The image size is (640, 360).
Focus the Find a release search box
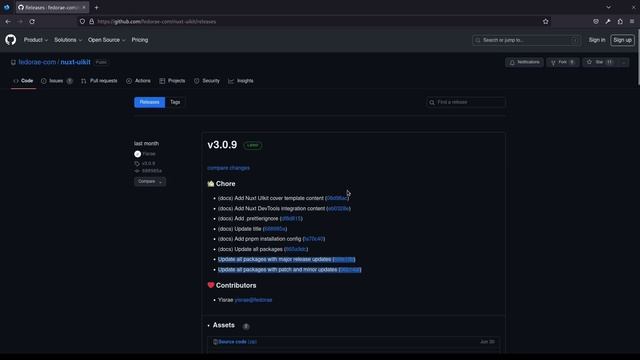466,102
